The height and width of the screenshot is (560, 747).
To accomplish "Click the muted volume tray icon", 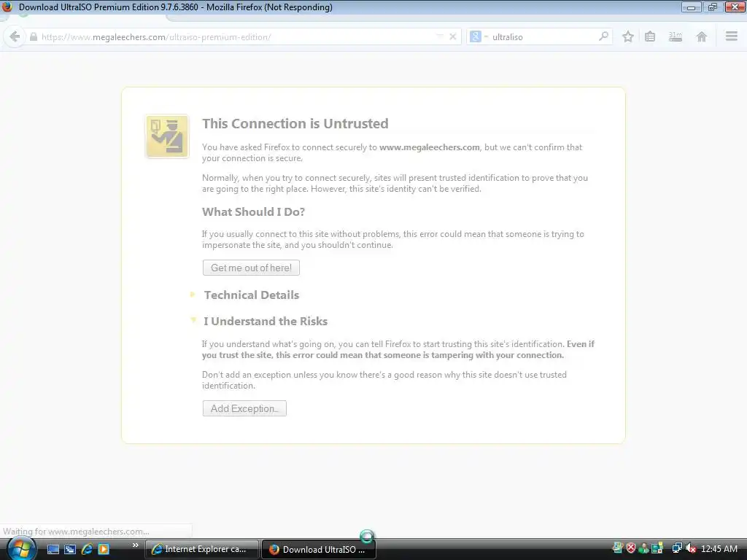I will [690, 548].
